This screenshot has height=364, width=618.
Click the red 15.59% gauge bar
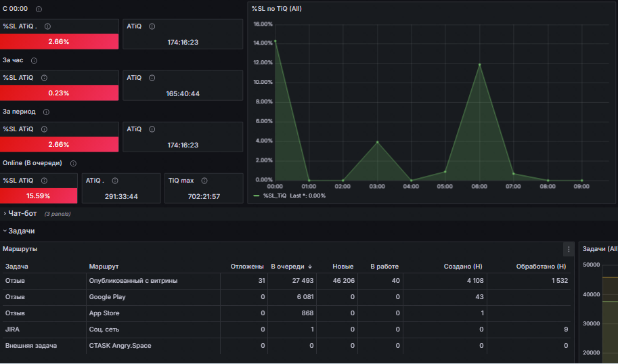point(39,196)
